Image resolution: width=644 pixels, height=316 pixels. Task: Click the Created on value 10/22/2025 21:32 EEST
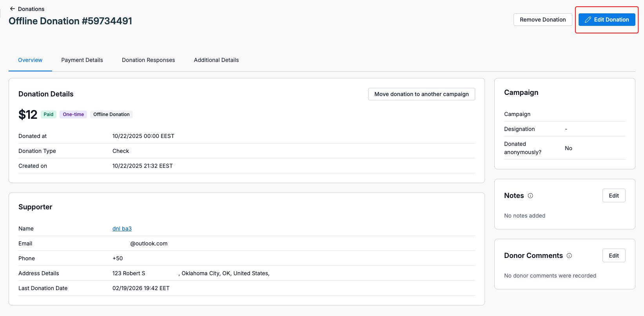pos(143,166)
